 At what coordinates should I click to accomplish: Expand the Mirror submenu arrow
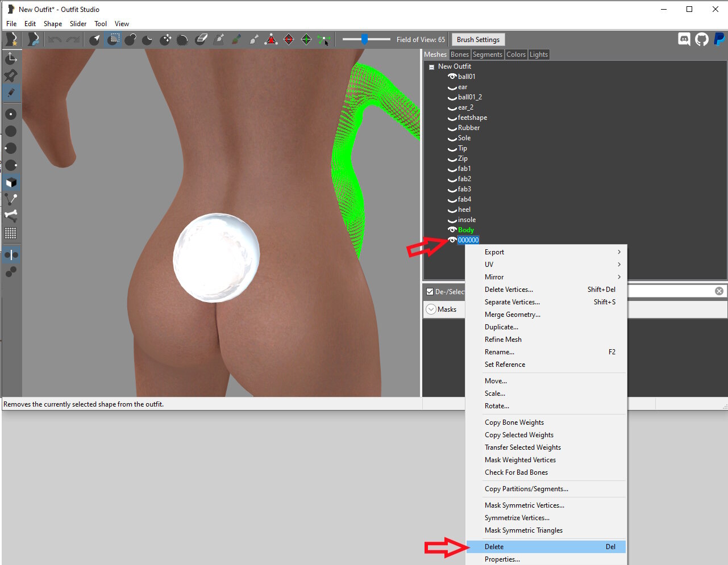(619, 277)
